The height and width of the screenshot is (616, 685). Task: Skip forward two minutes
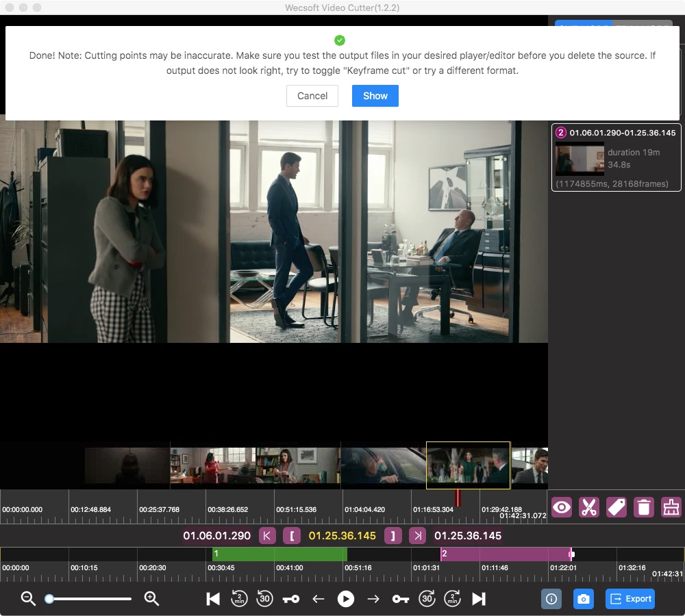(x=452, y=598)
